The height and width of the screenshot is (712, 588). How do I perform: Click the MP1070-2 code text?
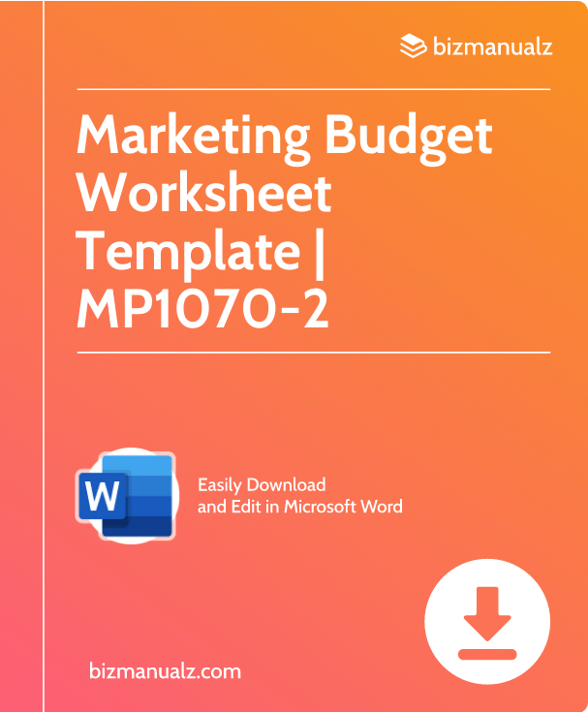coord(202,309)
